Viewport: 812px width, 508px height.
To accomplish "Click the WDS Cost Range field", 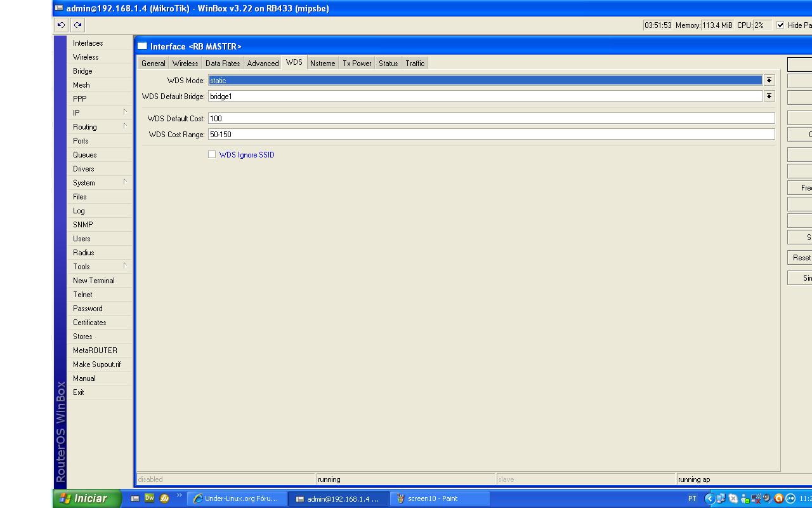I will 492,135.
